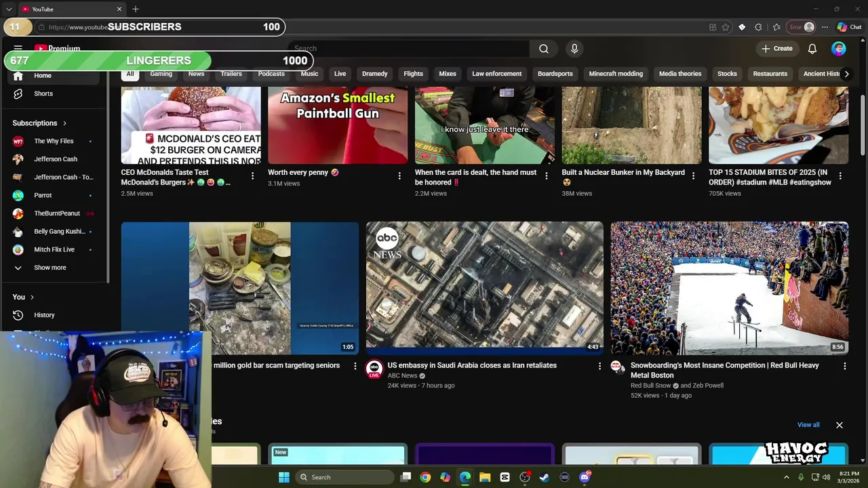868x488 pixels.
Task: Start voice search with the microphone icon
Action: (574, 49)
